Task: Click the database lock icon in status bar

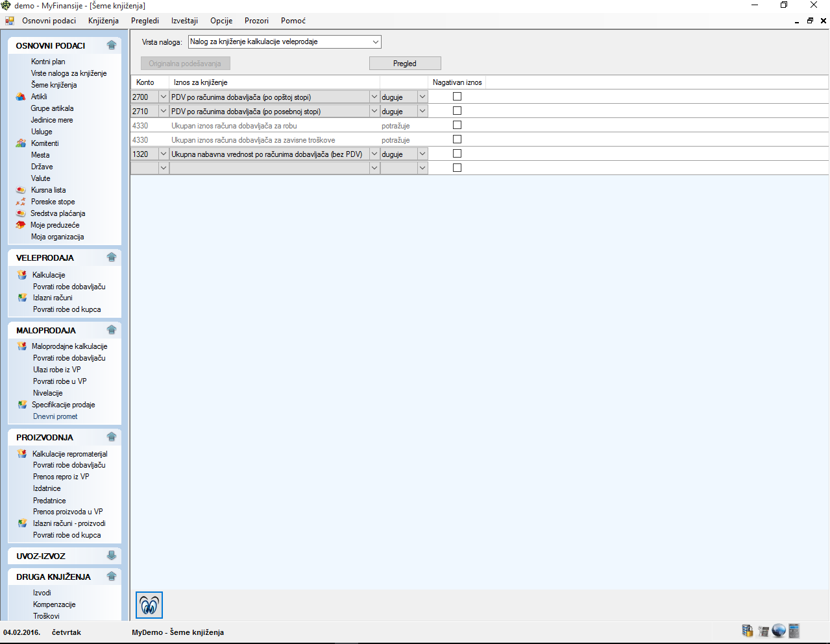Action: click(748, 630)
